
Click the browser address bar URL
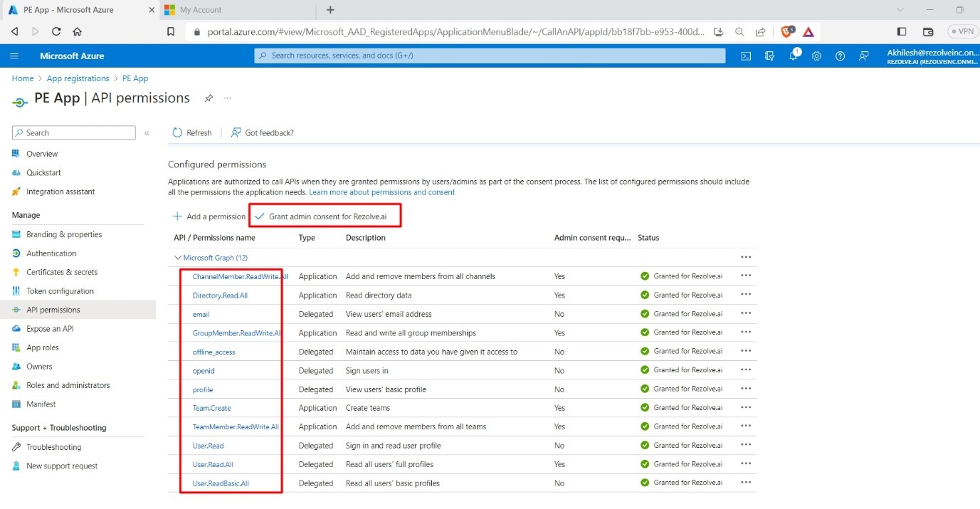tap(456, 31)
